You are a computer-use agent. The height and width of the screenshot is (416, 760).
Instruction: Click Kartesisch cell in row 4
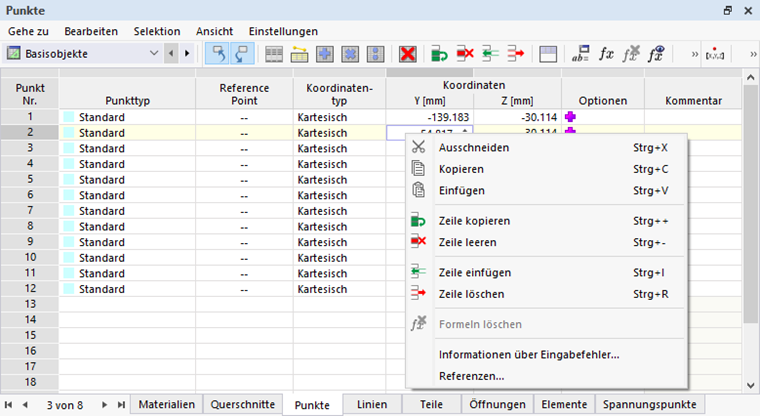(339, 164)
